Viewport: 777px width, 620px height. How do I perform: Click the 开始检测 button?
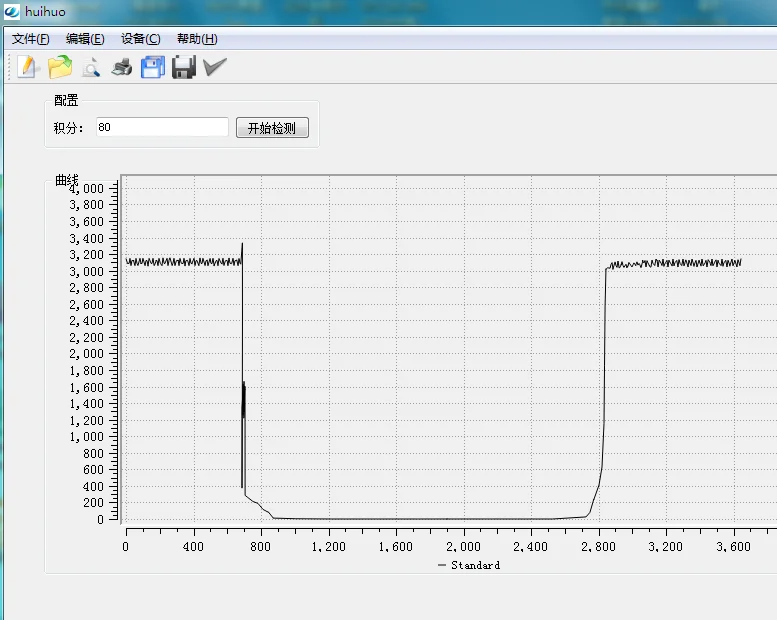[272, 128]
